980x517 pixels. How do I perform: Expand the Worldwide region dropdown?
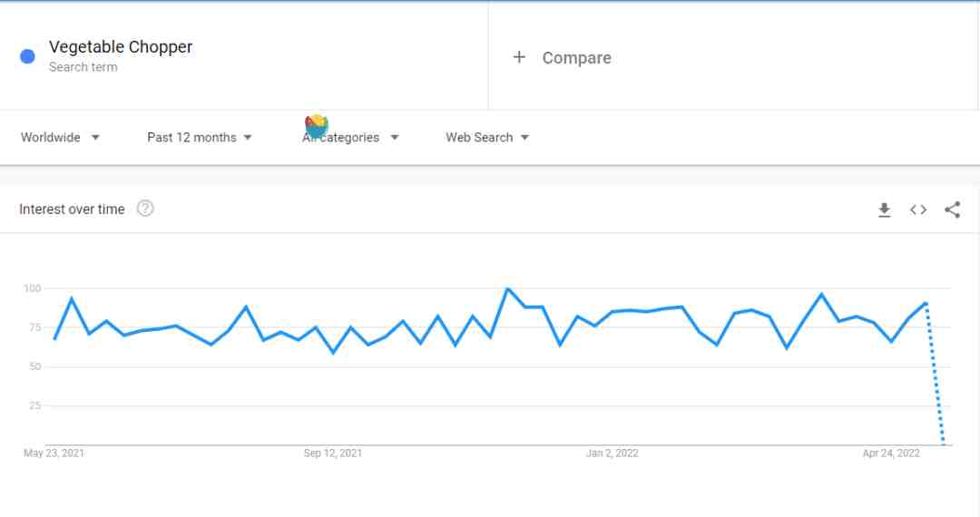pyautogui.click(x=60, y=137)
